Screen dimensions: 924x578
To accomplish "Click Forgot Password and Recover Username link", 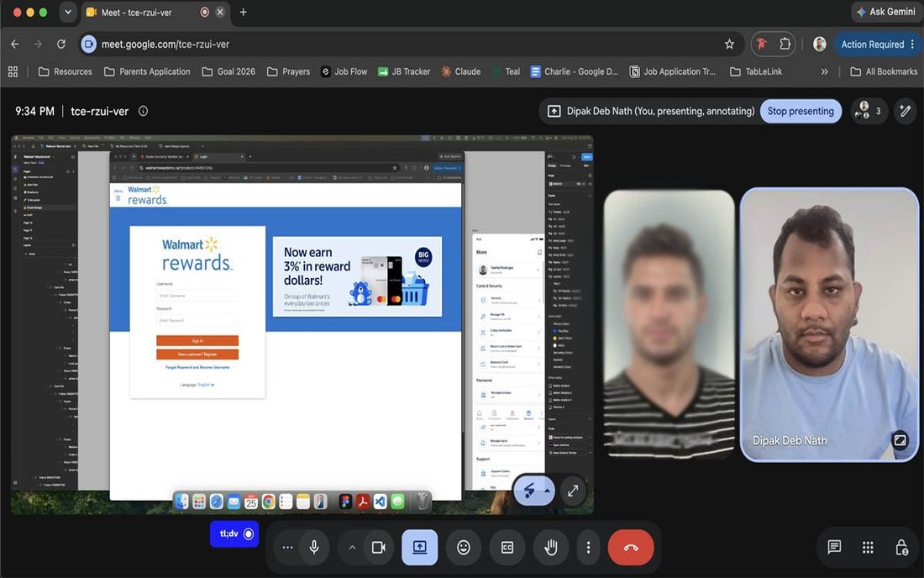I will point(197,367).
